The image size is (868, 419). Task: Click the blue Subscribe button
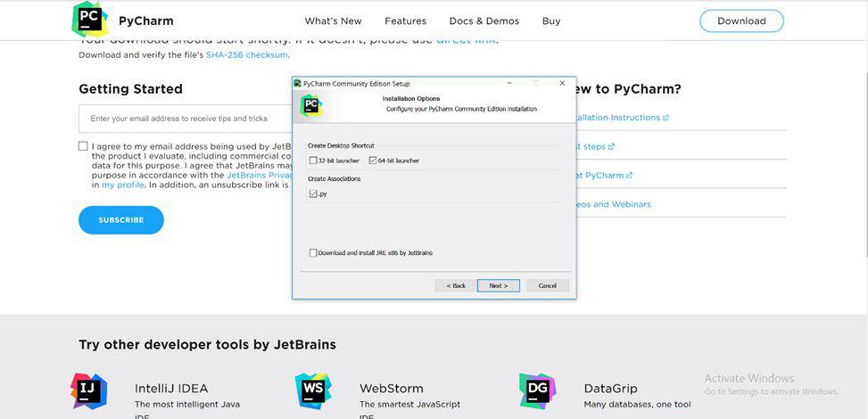point(121,220)
